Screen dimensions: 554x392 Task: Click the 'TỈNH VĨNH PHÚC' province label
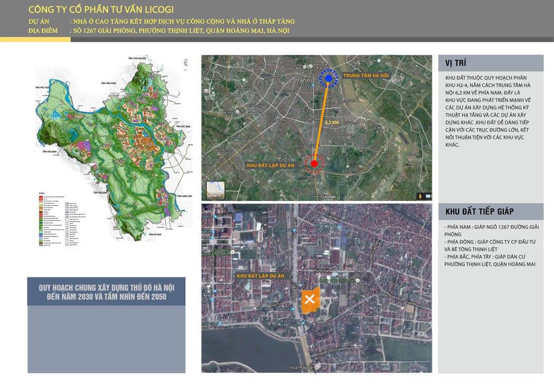click(109, 83)
